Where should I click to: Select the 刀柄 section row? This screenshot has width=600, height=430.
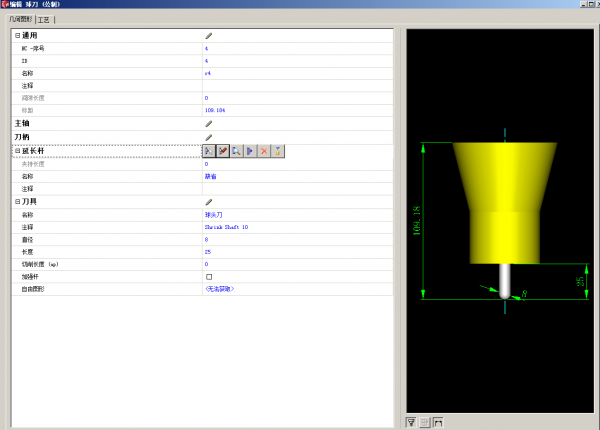pyautogui.click(x=202, y=137)
